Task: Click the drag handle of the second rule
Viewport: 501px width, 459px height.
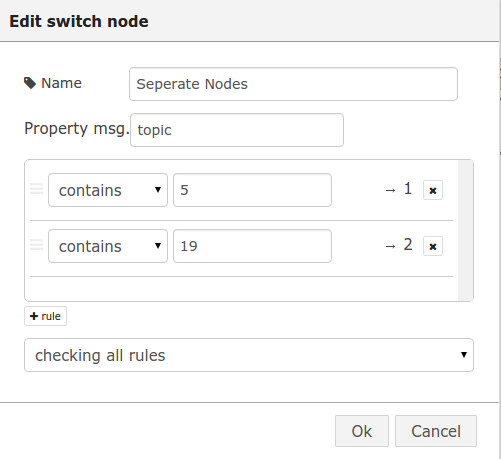Action: (x=37, y=245)
